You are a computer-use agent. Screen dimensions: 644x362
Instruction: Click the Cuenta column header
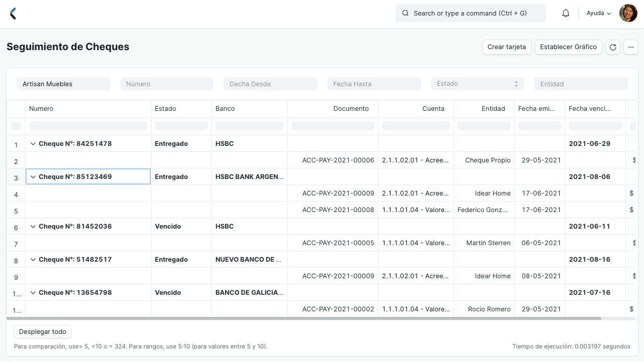(416, 109)
